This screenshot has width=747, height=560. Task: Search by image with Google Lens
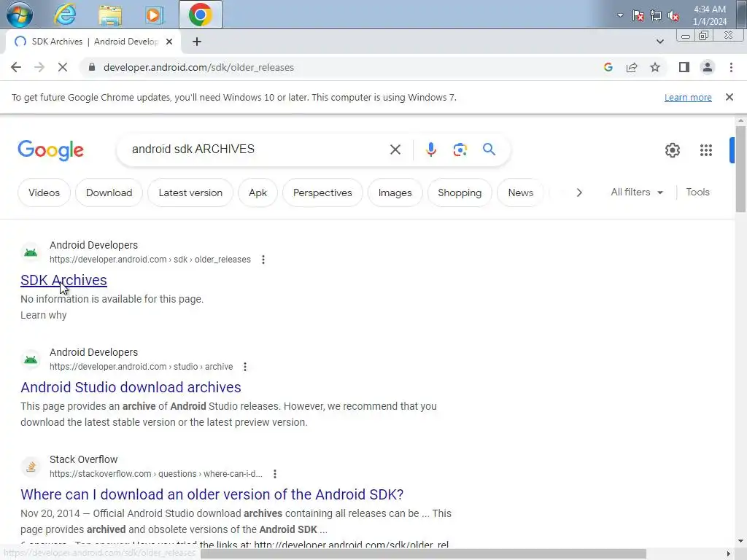[x=460, y=149]
